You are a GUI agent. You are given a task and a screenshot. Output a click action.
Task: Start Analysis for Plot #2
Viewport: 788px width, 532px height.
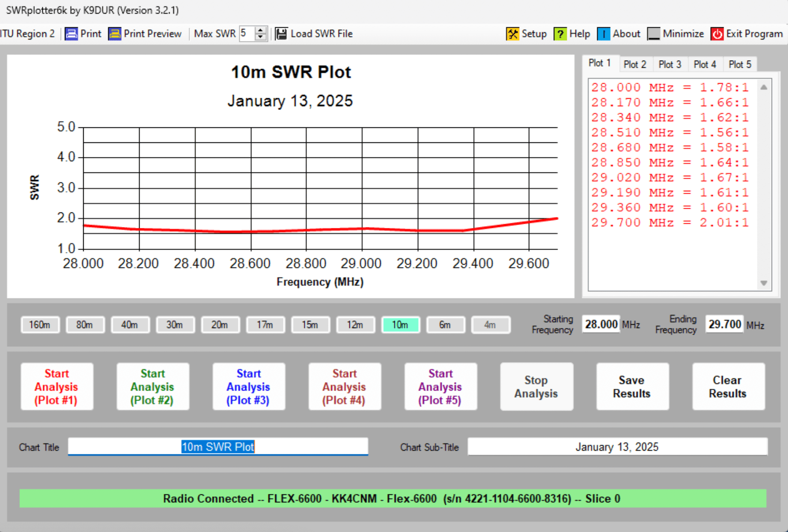click(x=153, y=386)
